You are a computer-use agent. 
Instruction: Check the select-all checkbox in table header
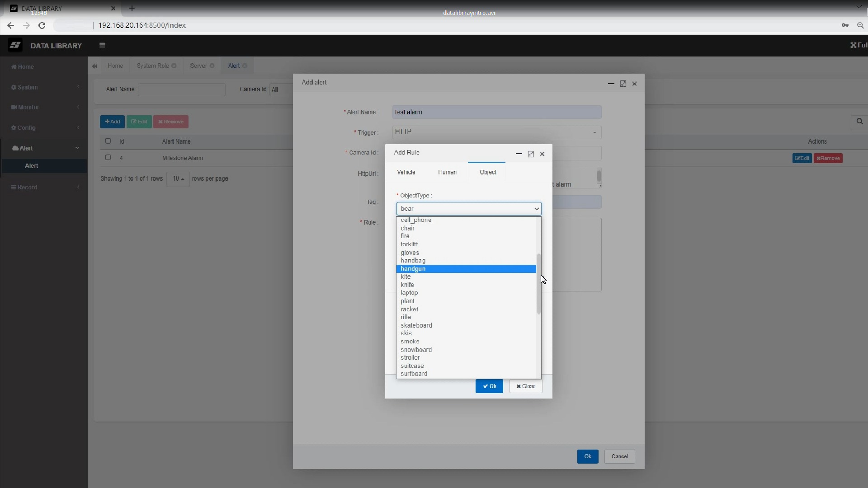coord(108,141)
